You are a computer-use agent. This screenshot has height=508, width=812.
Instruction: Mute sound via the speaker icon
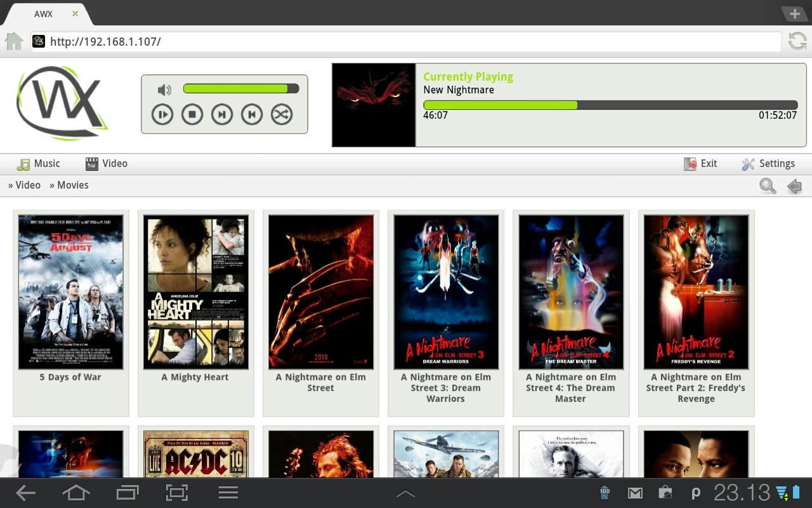pos(164,90)
